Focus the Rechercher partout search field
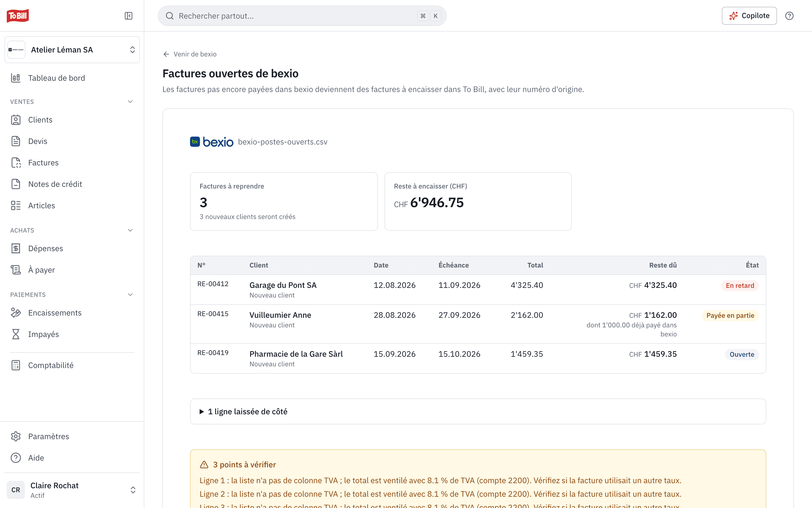Viewport: 812px width, 508px height. [x=302, y=16]
